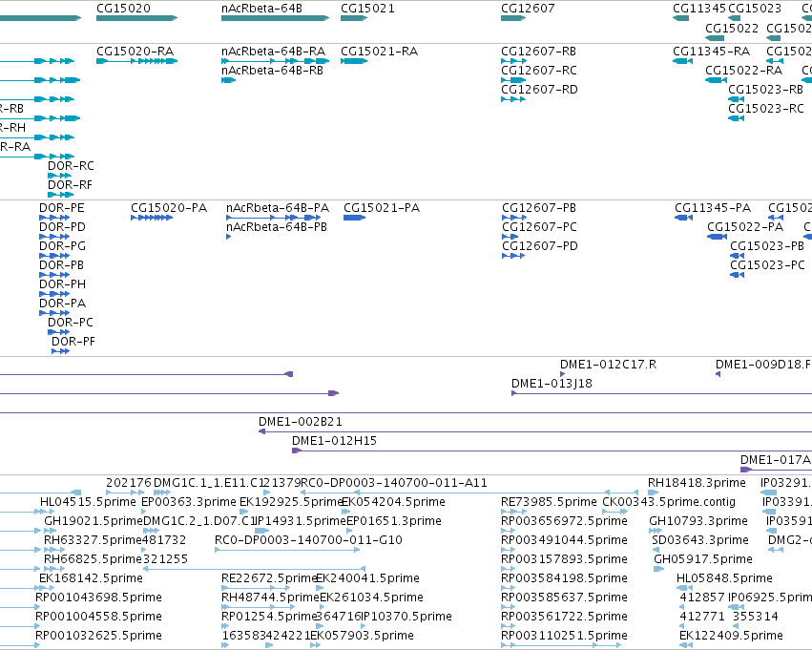Select transcript CG15020-RA
Screen dimensions: 812x650
point(136,61)
